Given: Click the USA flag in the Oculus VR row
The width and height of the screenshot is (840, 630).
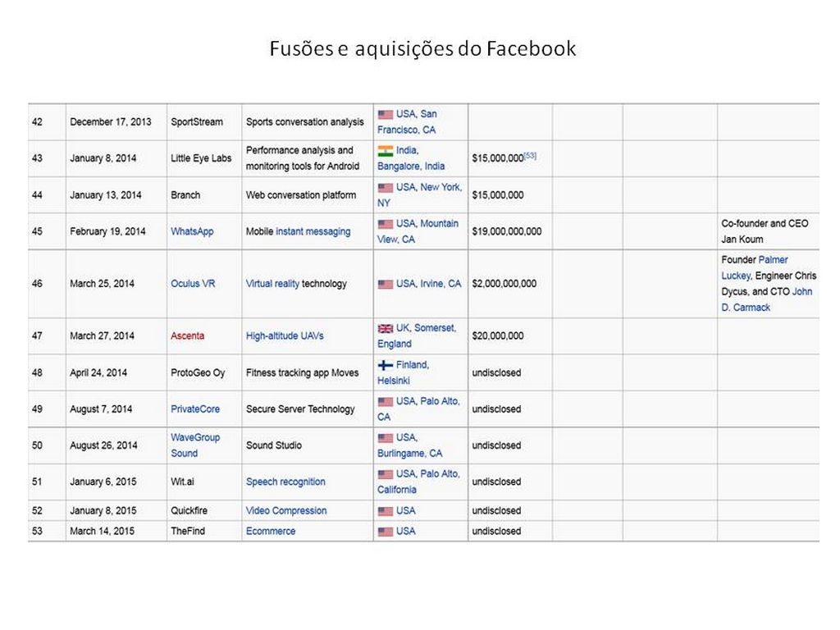Looking at the screenshot, I should (386, 284).
